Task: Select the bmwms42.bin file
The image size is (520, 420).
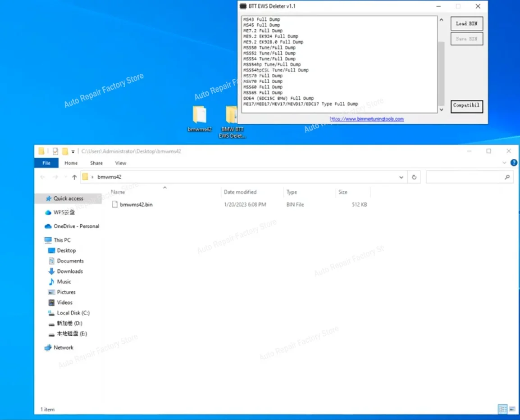Action: pyautogui.click(x=136, y=204)
